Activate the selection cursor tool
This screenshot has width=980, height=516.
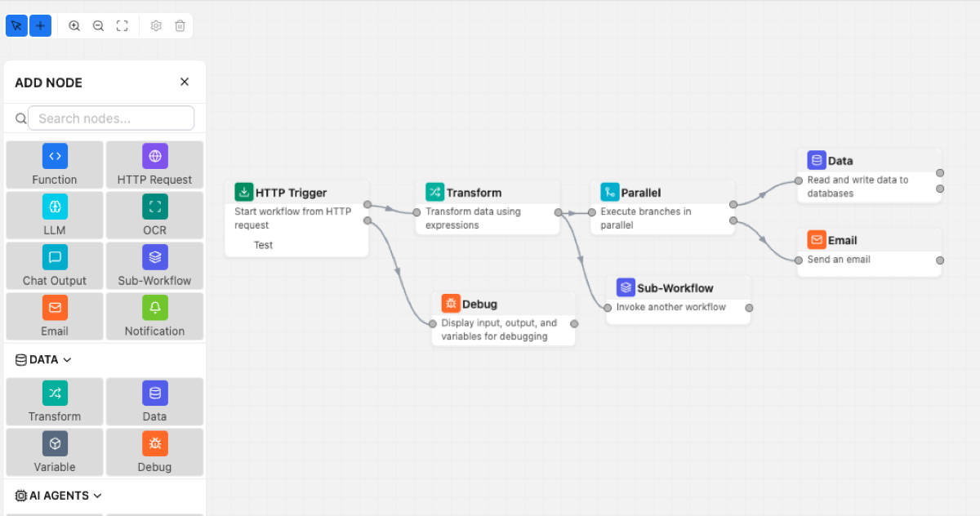16,25
